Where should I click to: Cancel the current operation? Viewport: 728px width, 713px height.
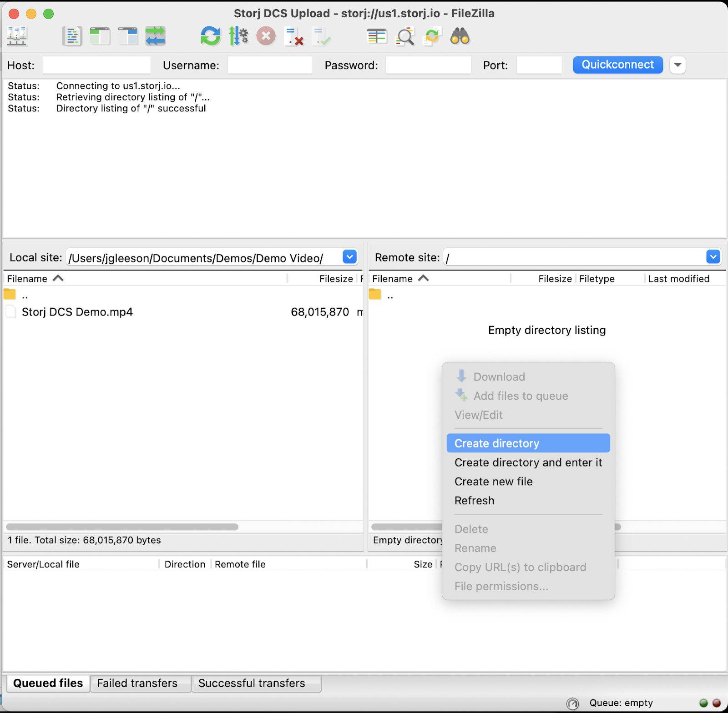(x=266, y=36)
